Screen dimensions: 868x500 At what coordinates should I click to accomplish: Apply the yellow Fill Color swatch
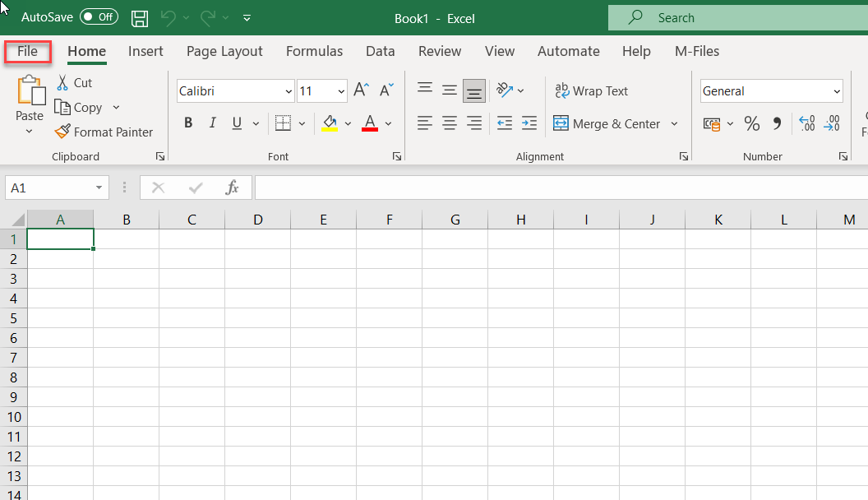coord(330,123)
